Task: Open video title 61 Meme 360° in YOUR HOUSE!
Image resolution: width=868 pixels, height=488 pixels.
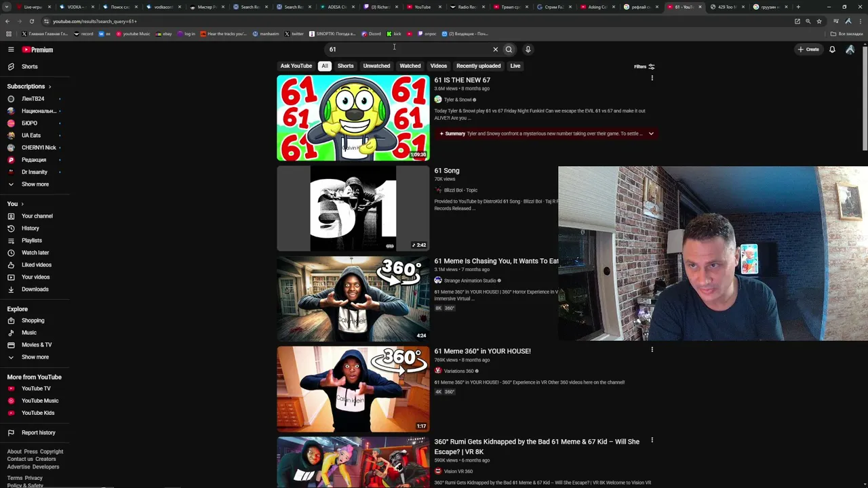Action: tap(482, 351)
